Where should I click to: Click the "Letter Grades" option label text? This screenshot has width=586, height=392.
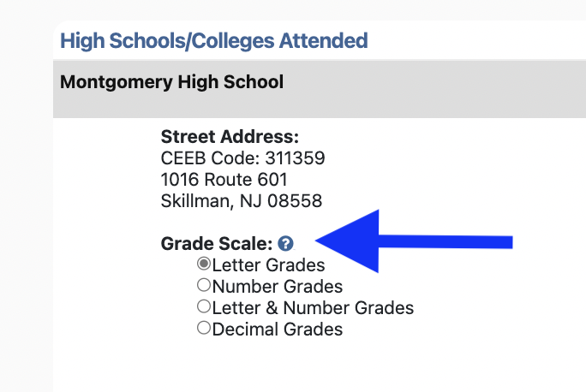(x=268, y=265)
